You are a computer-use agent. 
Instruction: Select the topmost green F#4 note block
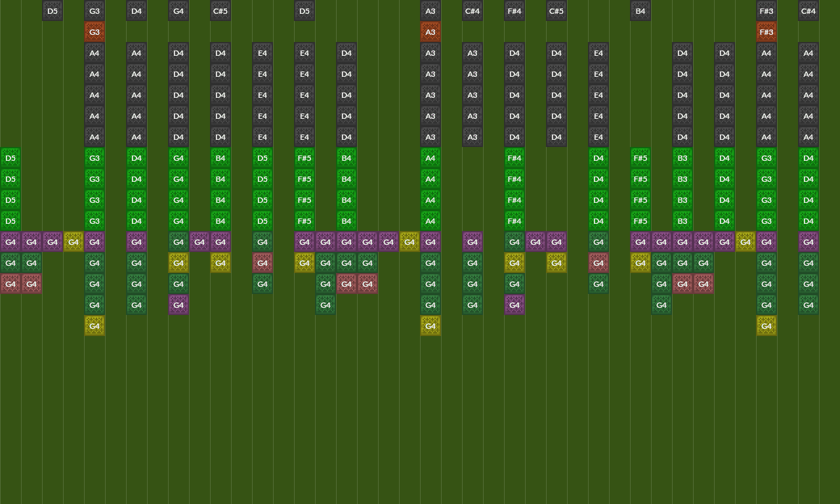[514, 157]
